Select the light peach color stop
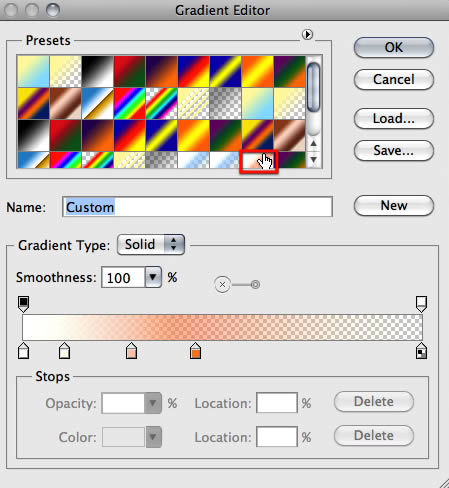Image resolution: width=449 pixels, height=488 pixels. (x=131, y=351)
